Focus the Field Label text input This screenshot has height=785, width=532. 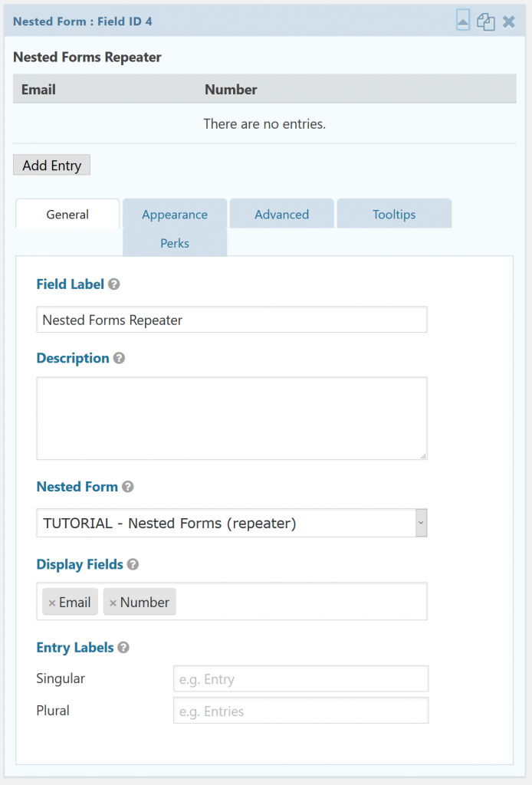click(x=232, y=320)
